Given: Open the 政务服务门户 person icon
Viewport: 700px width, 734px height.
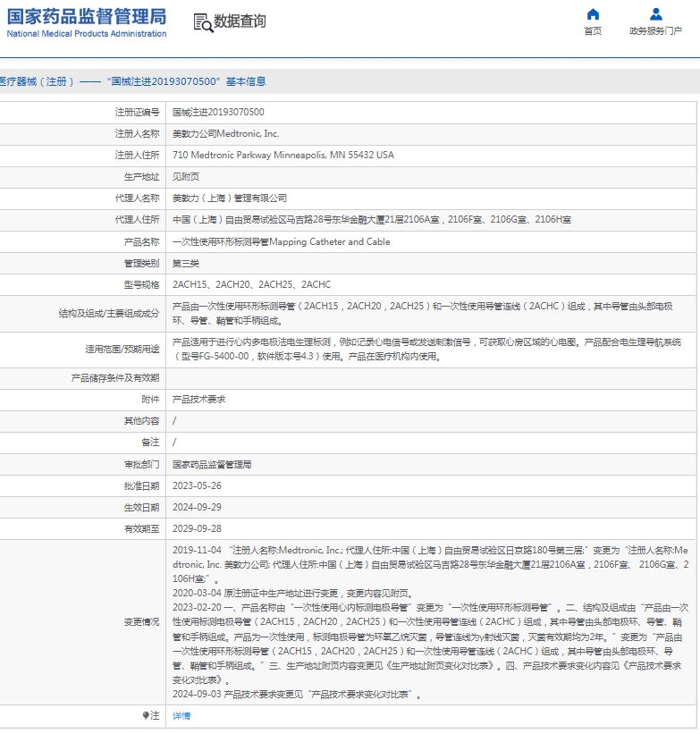Looking at the screenshot, I should click(656, 14).
